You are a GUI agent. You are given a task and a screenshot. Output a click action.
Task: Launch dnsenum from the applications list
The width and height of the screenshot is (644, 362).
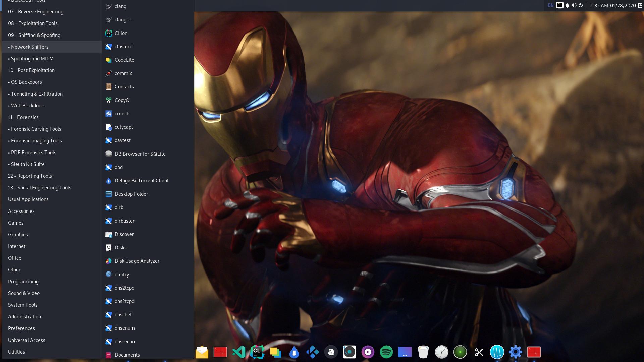(x=148, y=328)
